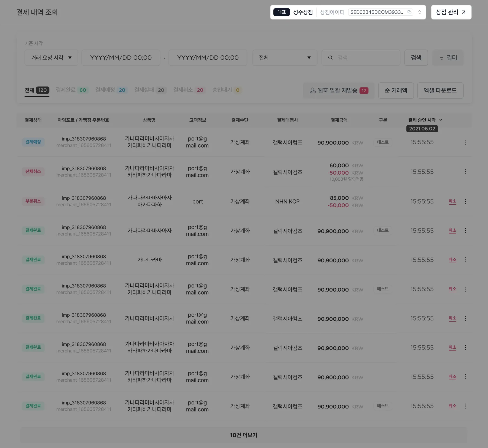
Task: Toggle the store selector up-down arrows
Action: [419, 12]
